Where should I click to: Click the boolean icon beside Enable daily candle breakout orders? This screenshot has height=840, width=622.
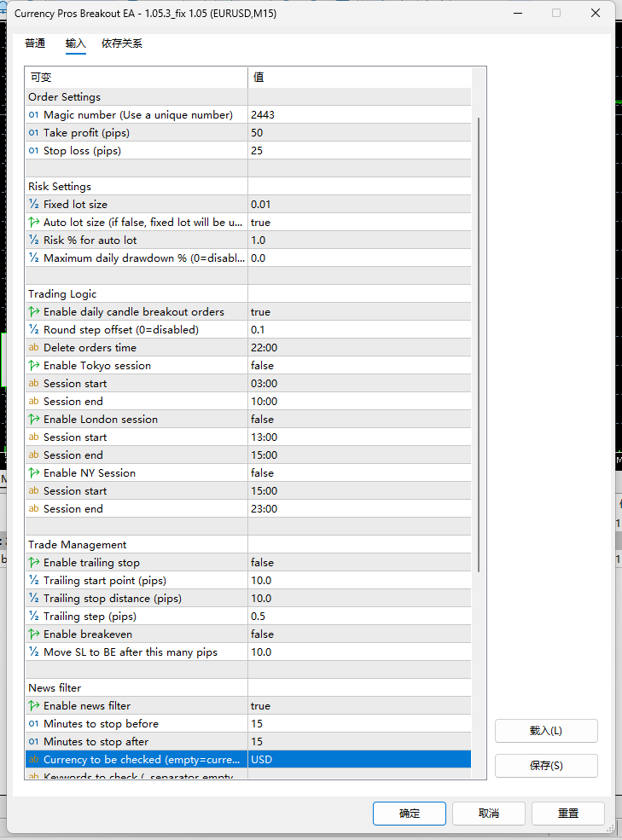click(34, 311)
